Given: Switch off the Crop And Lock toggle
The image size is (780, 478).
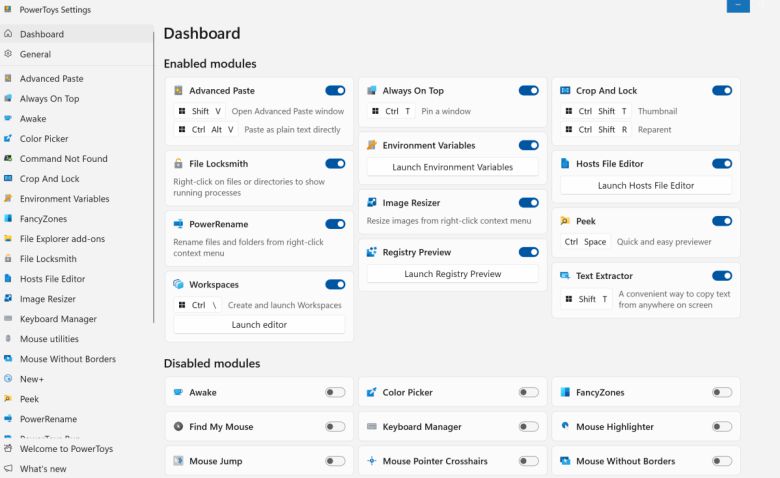Looking at the screenshot, I should pyautogui.click(x=722, y=91).
